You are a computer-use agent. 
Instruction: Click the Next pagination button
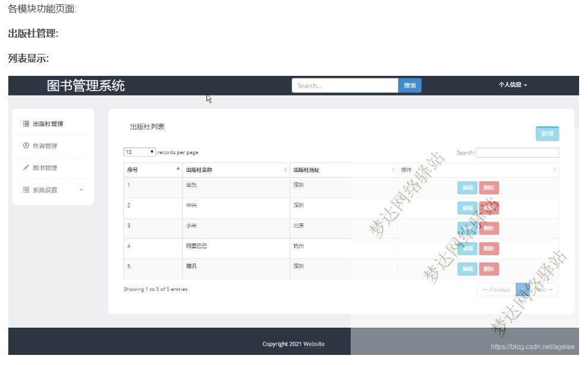(x=543, y=289)
